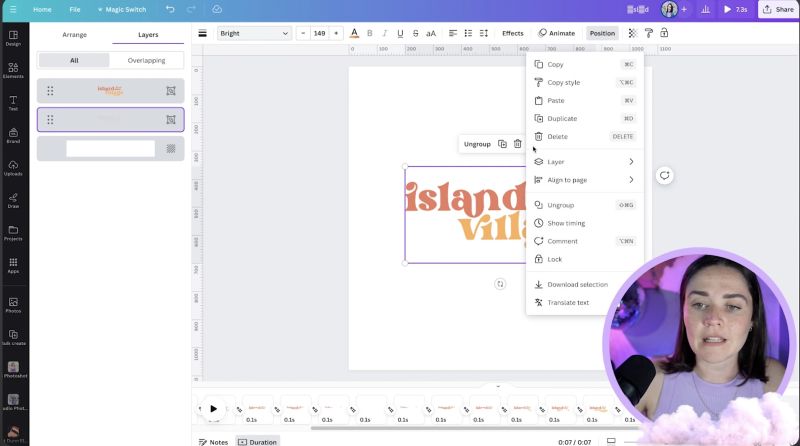Click the Position button
This screenshot has width=800, height=446.
[x=602, y=33]
